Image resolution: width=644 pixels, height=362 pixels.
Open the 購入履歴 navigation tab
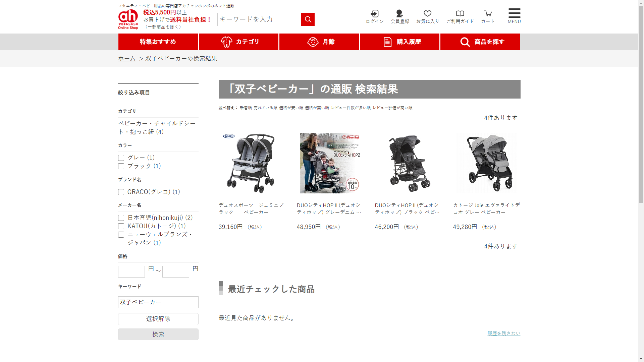[399, 42]
